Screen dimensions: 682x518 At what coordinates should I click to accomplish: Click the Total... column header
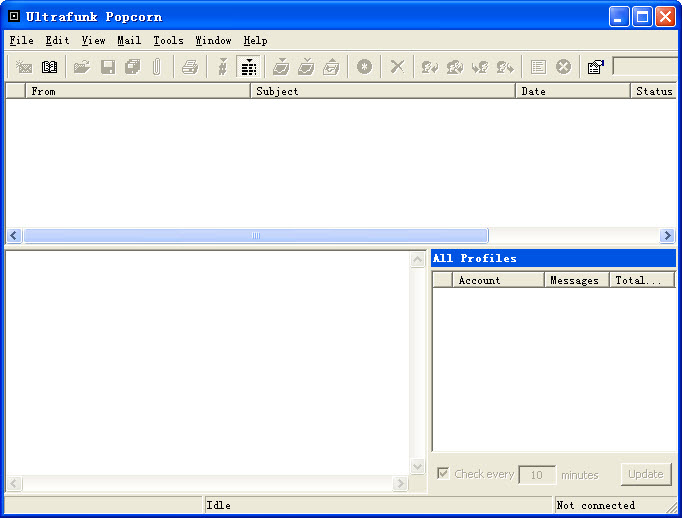click(x=642, y=280)
